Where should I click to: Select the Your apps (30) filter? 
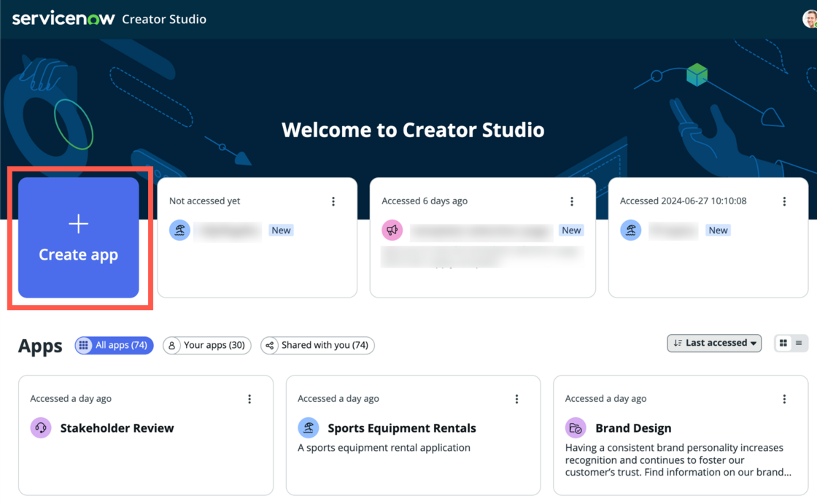pyautogui.click(x=207, y=345)
